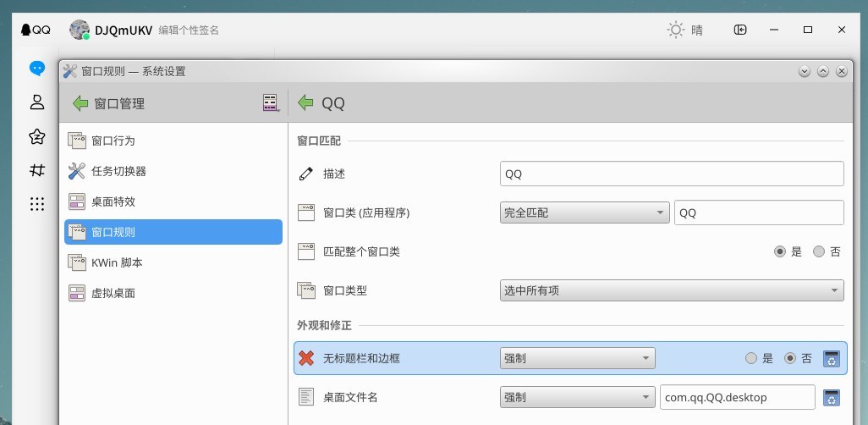This screenshot has height=425, width=868.
Task: Click the 描述 text field
Action: click(672, 174)
